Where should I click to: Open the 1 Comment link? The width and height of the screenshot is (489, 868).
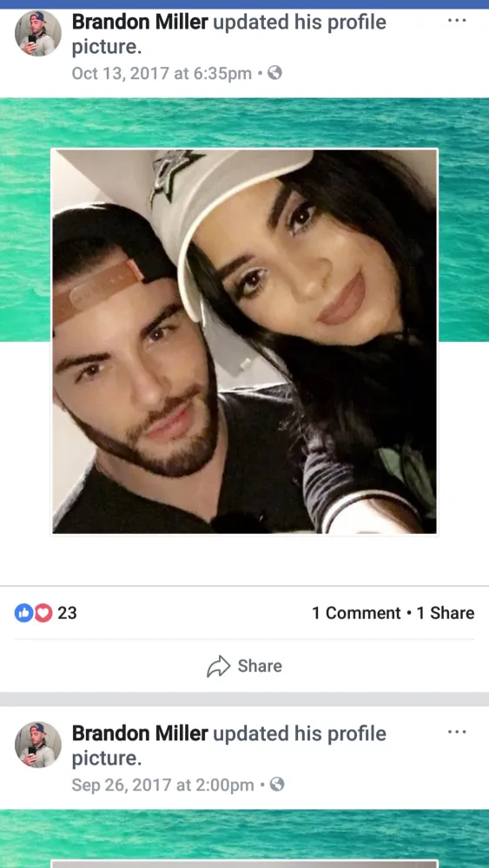(x=356, y=613)
